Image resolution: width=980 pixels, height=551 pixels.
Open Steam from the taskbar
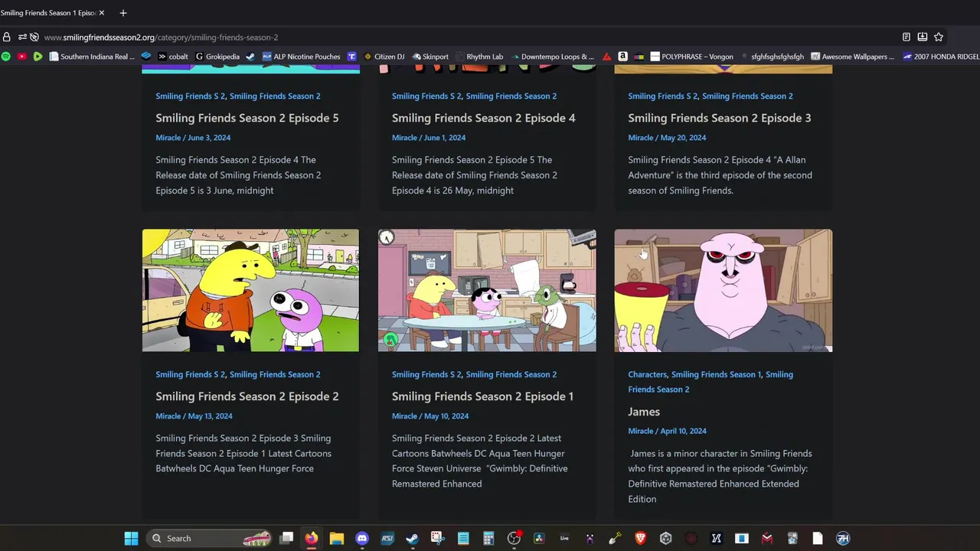412,538
